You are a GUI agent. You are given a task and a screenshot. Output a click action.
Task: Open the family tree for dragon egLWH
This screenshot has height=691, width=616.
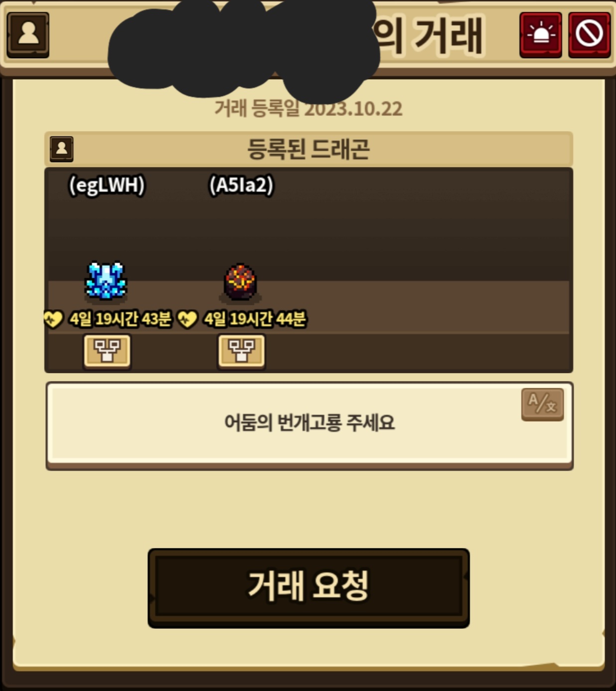pos(107,351)
